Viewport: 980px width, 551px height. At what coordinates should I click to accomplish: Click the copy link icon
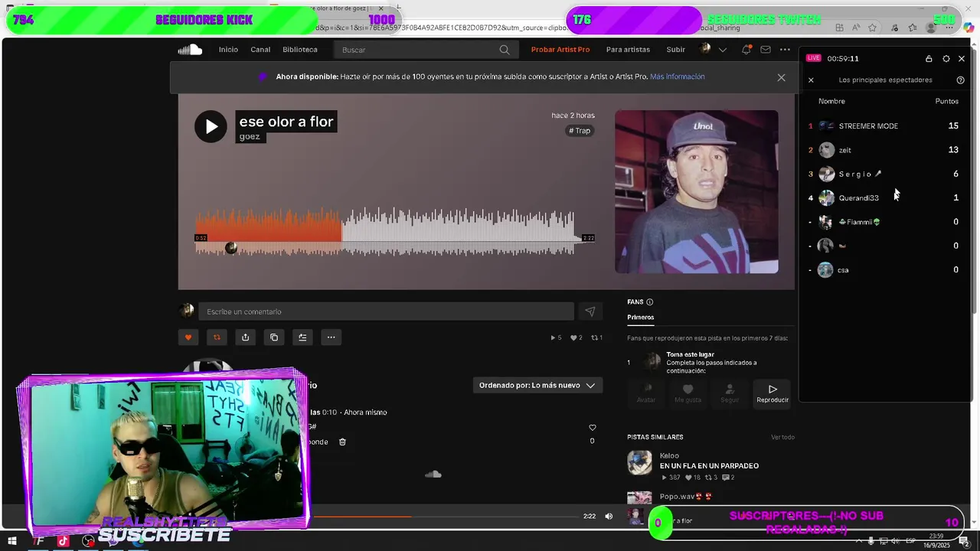click(274, 337)
